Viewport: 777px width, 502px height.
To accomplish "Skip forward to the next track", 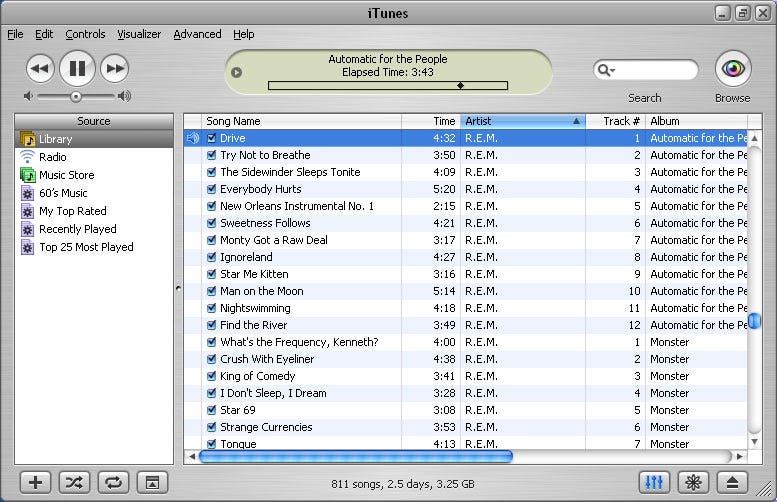I will pos(114,68).
